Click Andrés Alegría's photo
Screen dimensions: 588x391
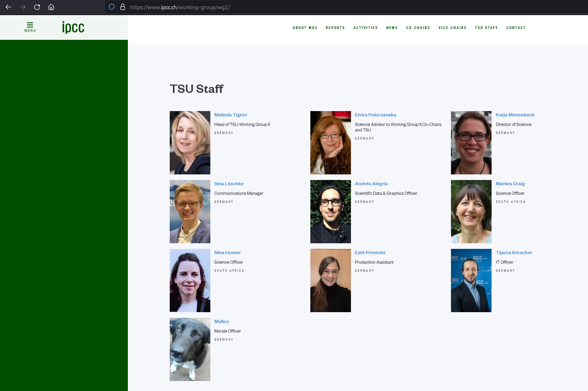(331, 211)
